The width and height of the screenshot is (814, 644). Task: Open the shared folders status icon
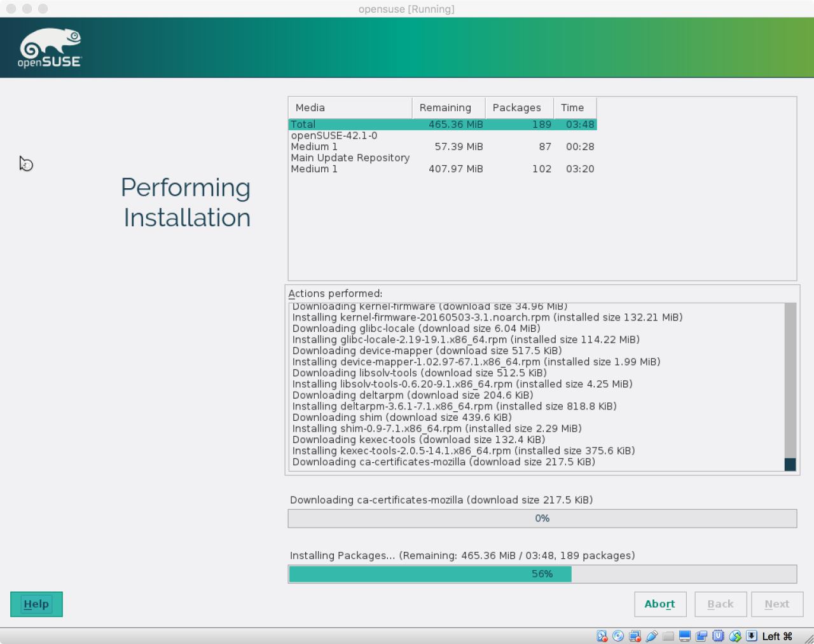click(x=668, y=636)
